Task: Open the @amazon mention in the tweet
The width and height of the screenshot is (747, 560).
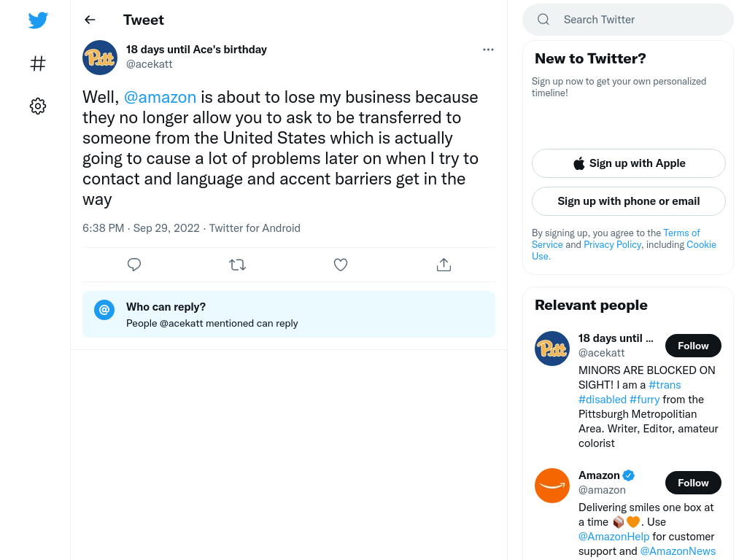Action: [x=160, y=97]
